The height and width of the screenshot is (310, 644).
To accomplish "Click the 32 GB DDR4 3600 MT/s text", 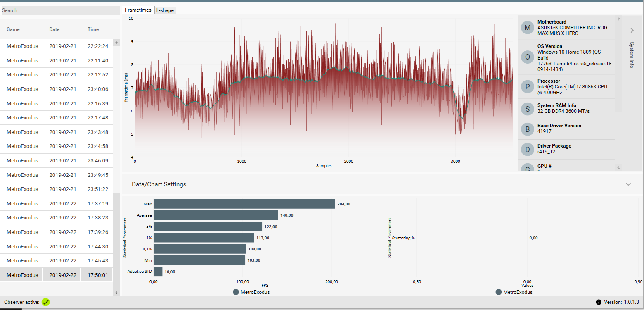I will coord(563,111).
